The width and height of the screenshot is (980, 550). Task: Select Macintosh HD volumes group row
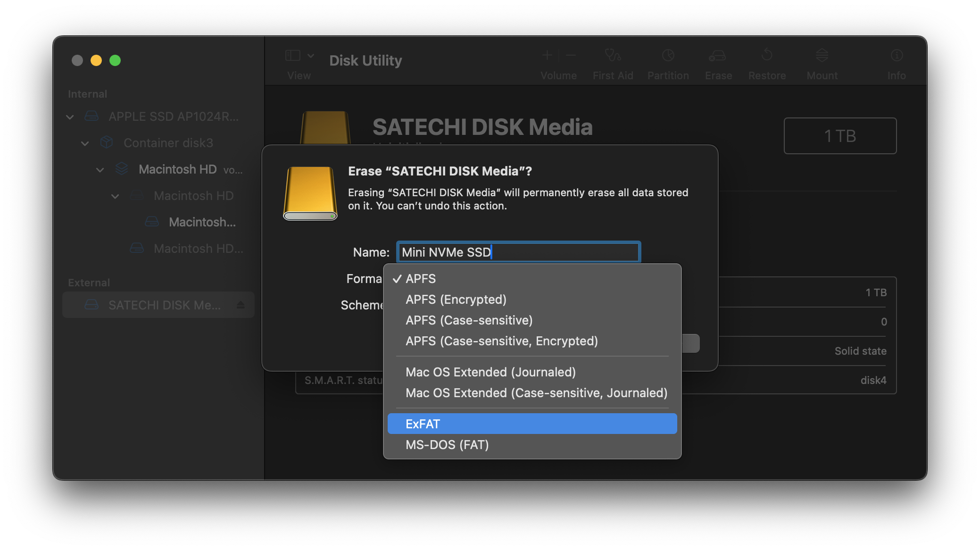158,169
